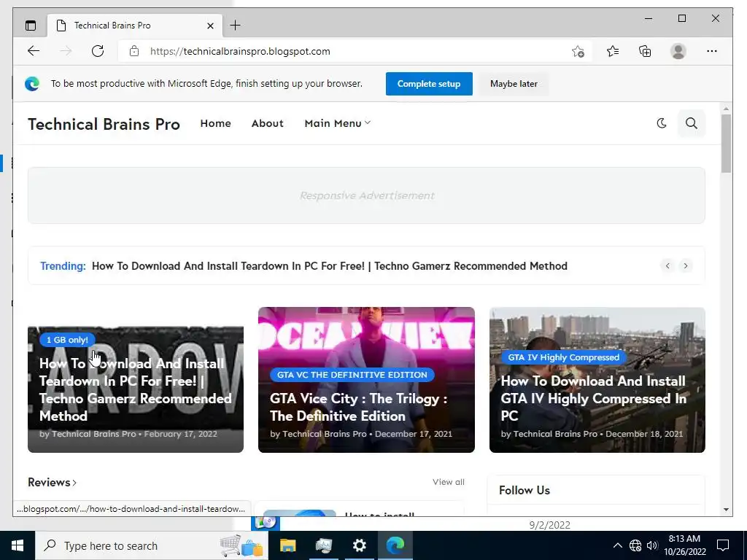Screen dimensions: 747x560
Task: Open File Explorer from taskbar
Action: click(287, 545)
